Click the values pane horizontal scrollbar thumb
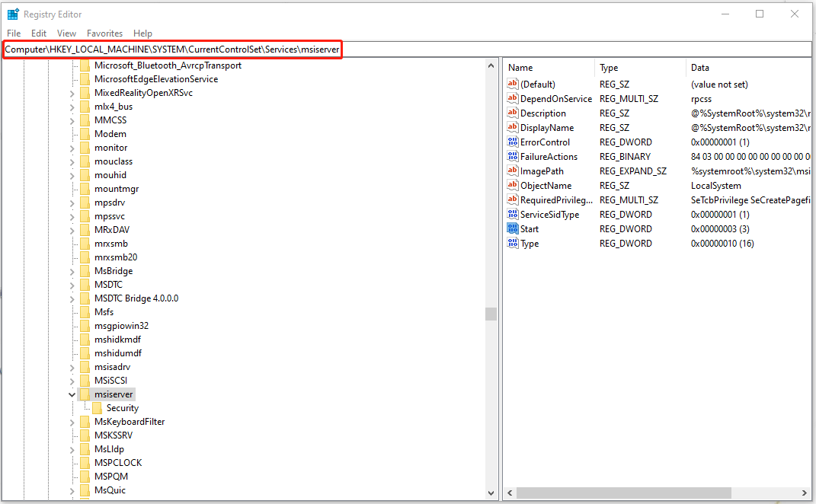 point(623,493)
